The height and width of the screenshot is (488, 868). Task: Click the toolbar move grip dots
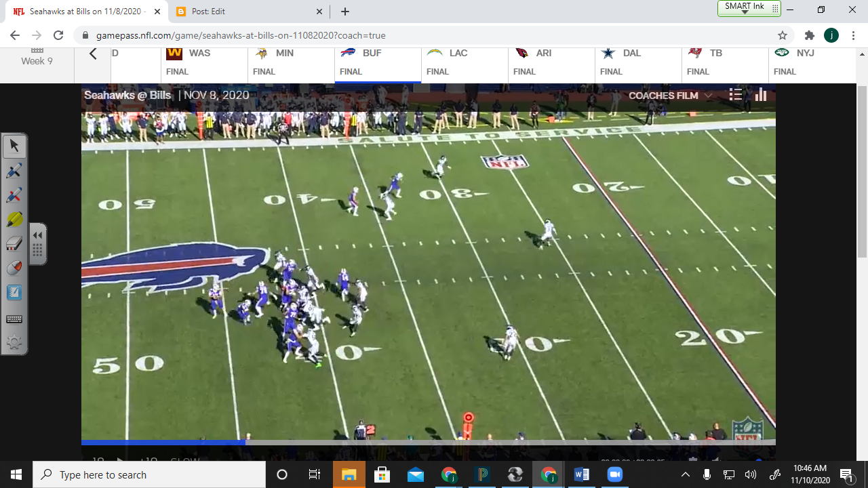tap(37, 251)
